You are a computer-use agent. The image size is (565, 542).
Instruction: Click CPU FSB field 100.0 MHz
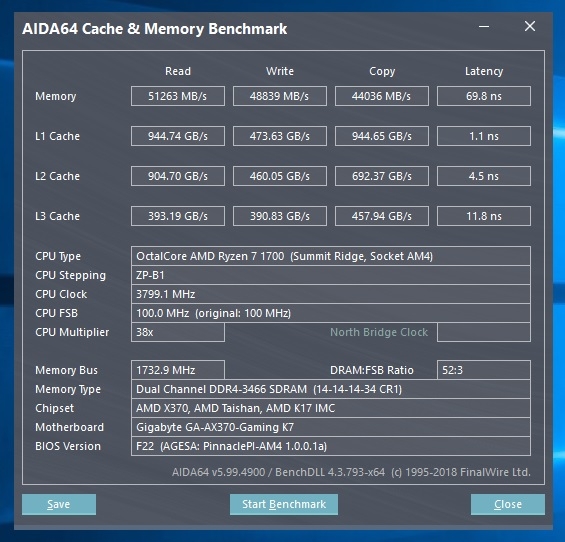pos(331,313)
